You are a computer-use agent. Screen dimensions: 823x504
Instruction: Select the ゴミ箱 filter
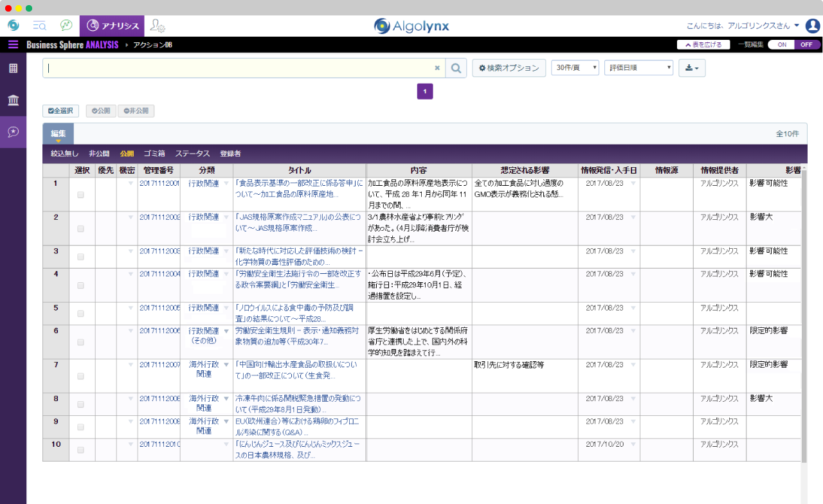pos(154,154)
